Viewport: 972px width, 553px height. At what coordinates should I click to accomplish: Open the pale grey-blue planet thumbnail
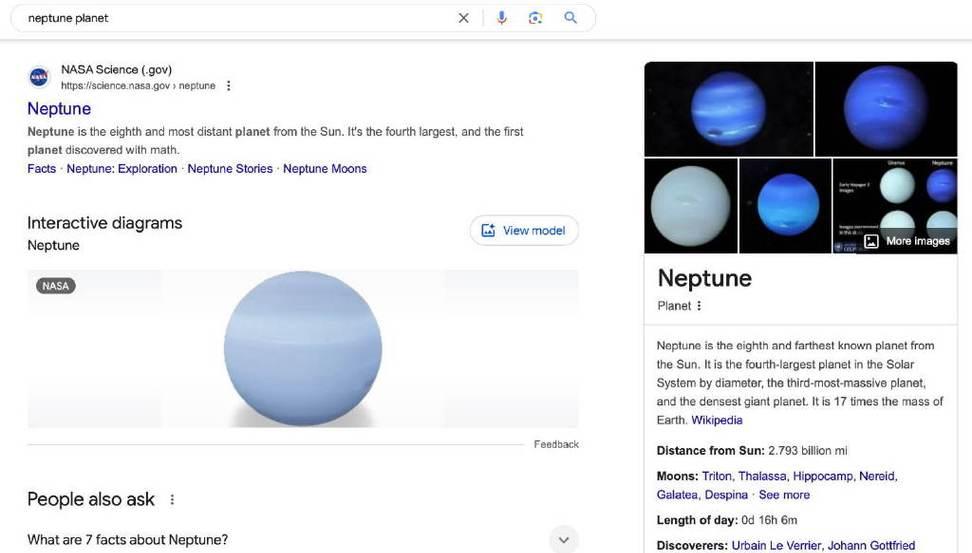pyautogui.click(x=691, y=206)
